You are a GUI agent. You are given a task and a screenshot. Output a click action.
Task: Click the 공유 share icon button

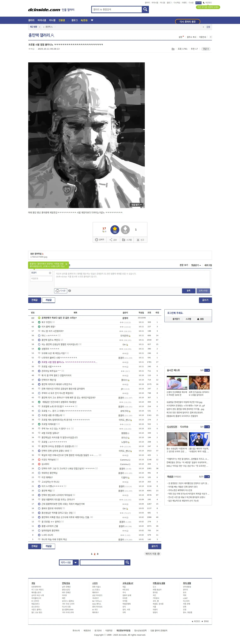[113, 240]
